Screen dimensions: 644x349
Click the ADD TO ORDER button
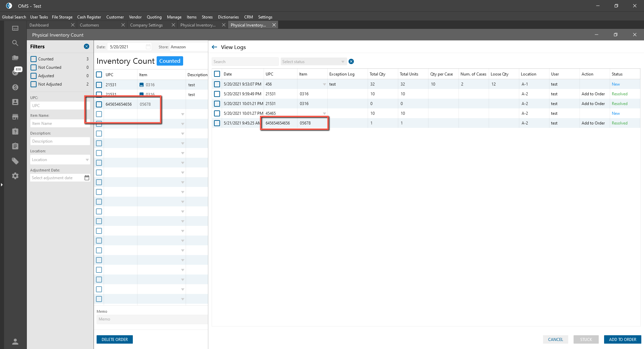tap(622, 340)
